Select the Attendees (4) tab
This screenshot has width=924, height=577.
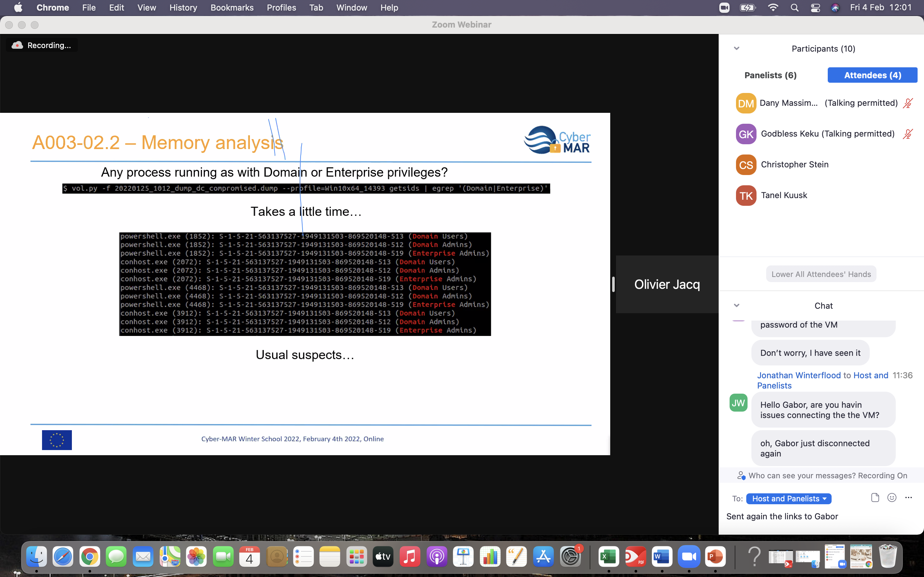coord(872,75)
